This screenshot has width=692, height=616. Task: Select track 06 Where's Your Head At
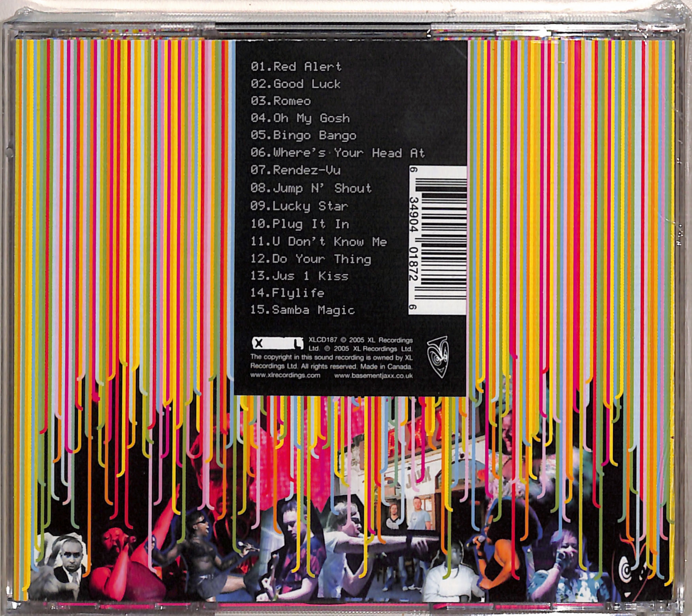click(338, 153)
